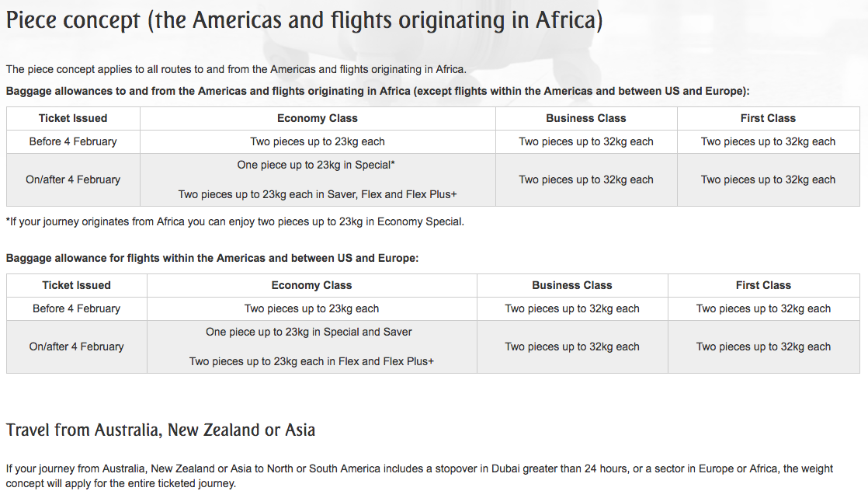Viewport: 868px width, 498px height.
Task: Select first table's Ticket Issued header cell
Action: point(73,118)
